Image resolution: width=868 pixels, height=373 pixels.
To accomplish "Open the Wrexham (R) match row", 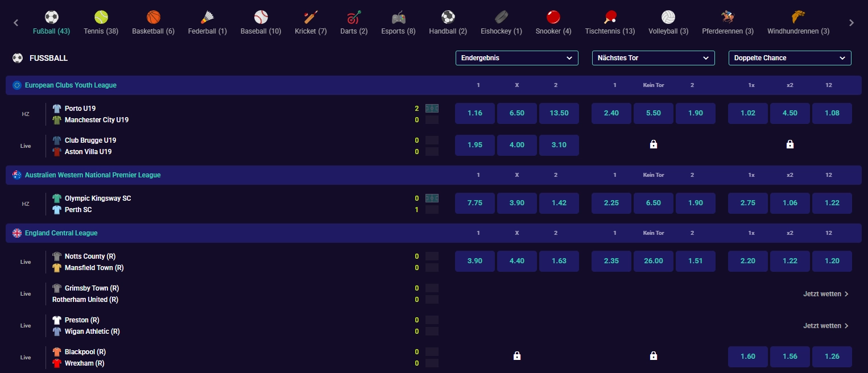I will 85,363.
